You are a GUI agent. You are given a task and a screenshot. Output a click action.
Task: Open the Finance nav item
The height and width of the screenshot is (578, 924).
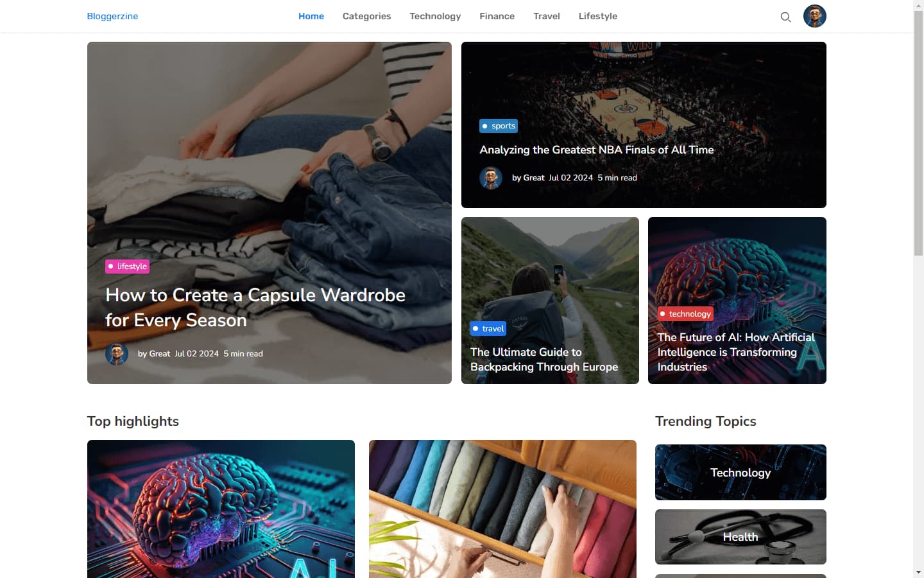point(497,16)
